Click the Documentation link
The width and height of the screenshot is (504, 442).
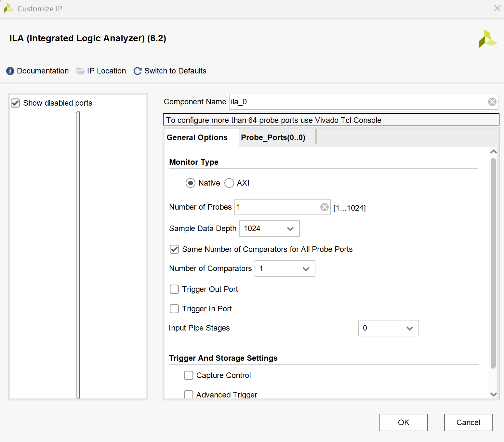(43, 71)
